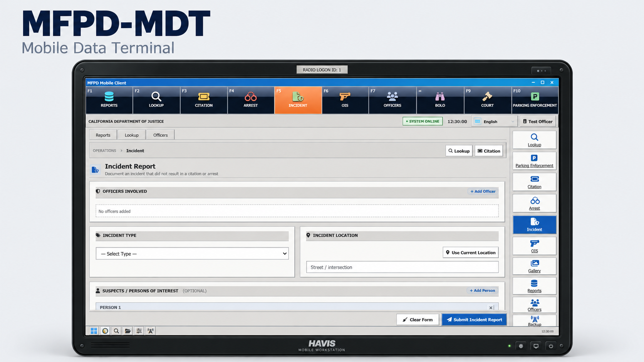This screenshot has width=644, height=362.
Task: Open Gallery in the right sidebar
Action: click(534, 266)
